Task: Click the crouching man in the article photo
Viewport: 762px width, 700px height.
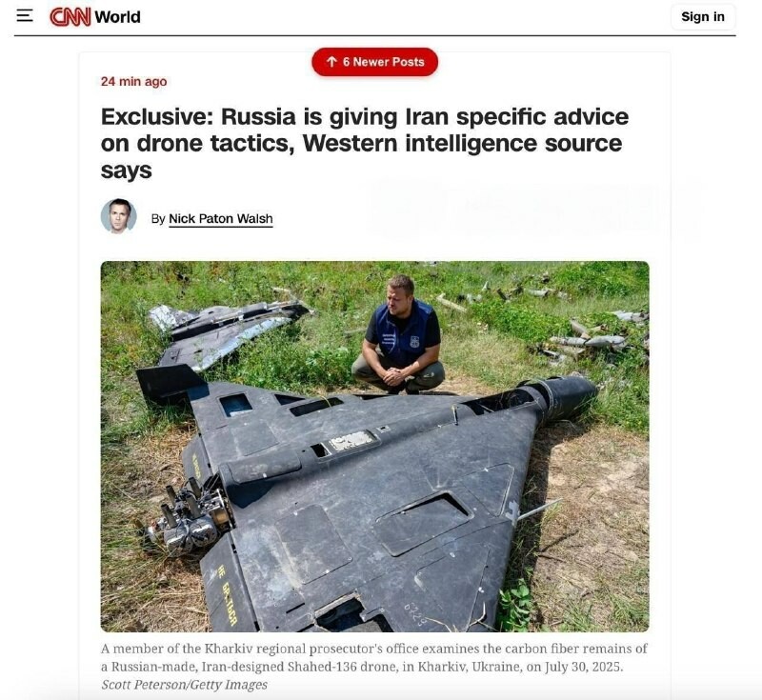Action: point(401,335)
